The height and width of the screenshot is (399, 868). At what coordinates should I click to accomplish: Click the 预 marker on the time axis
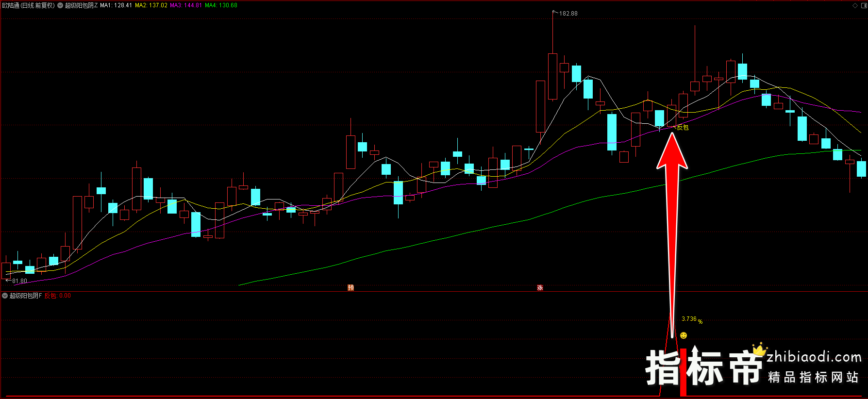pos(351,288)
